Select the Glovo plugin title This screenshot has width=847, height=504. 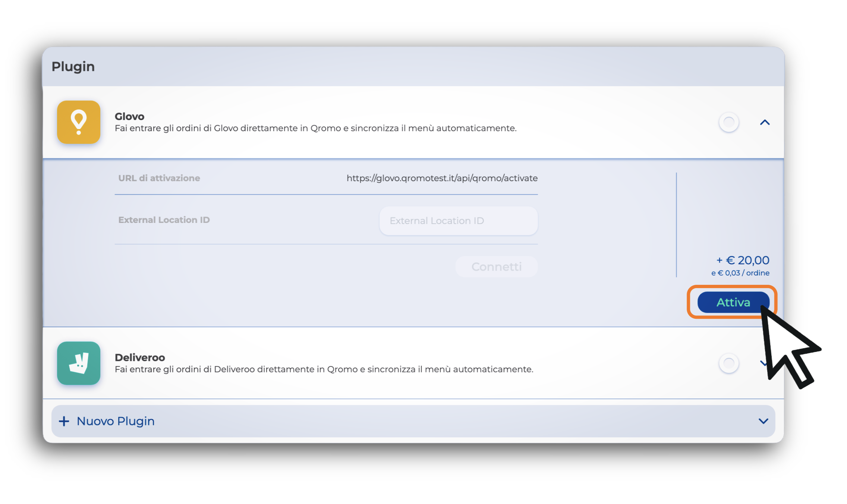tap(129, 116)
